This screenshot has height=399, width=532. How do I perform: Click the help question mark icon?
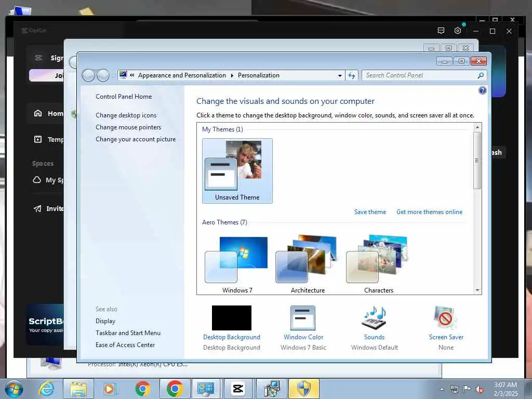(x=482, y=90)
